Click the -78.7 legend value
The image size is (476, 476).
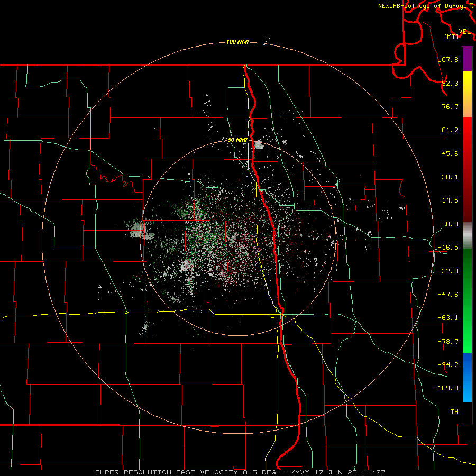[x=448, y=342]
